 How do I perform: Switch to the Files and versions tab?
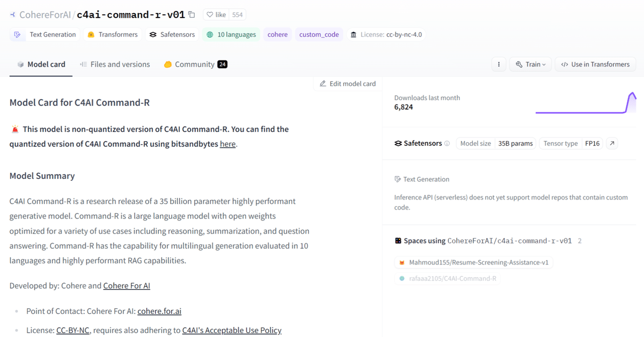click(x=115, y=64)
